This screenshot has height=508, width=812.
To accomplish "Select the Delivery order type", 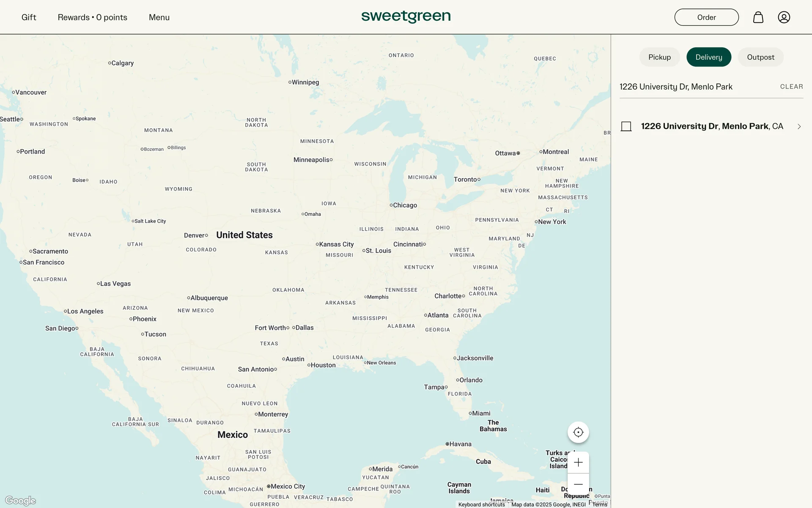I will (x=708, y=57).
